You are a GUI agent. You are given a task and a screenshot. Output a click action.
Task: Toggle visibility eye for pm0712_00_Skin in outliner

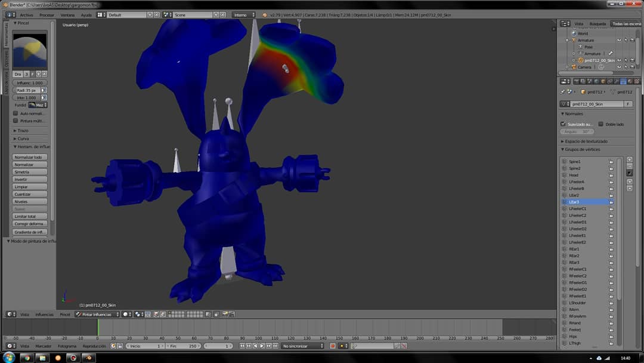click(620, 60)
